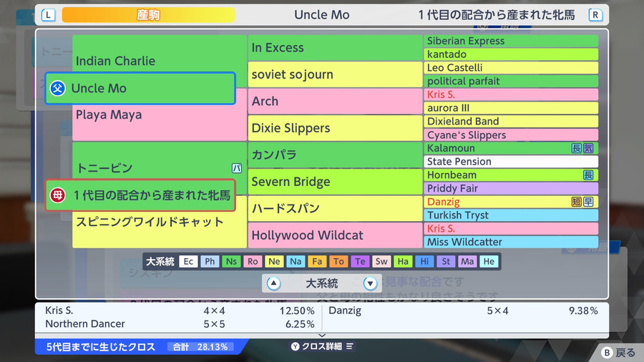The image size is (644, 362).
Task: Click the up arrow on 大系統 selector
Action: 273,283
